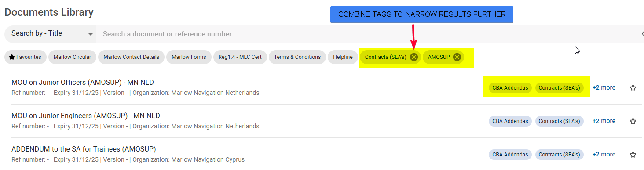Open MOU on Junior Officers (AMOSUP) document
The width and height of the screenshot is (644, 170).
[x=83, y=82]
